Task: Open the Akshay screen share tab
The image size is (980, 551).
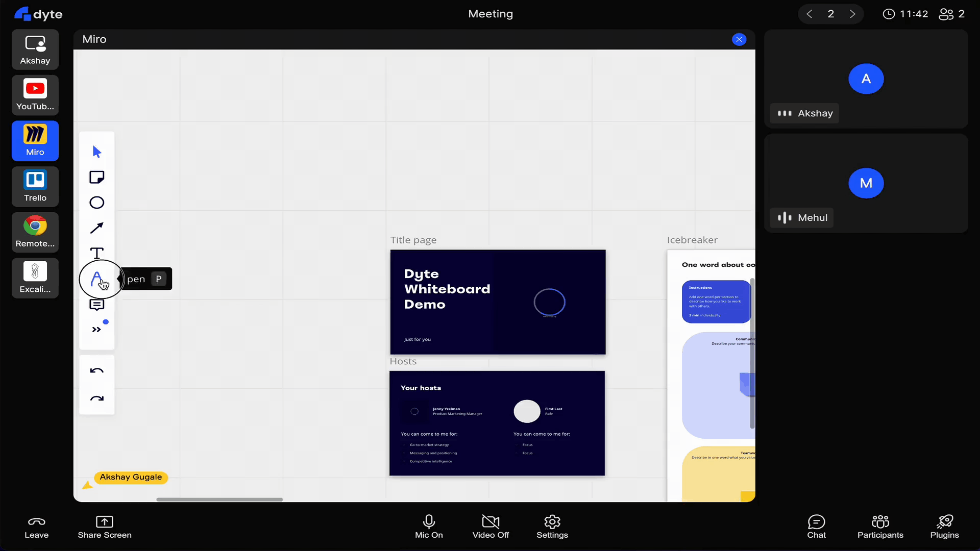Action: pos(35,49)
